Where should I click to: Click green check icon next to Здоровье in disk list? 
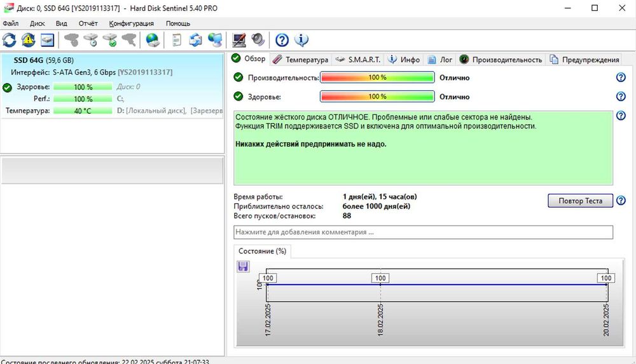[7, 88]
